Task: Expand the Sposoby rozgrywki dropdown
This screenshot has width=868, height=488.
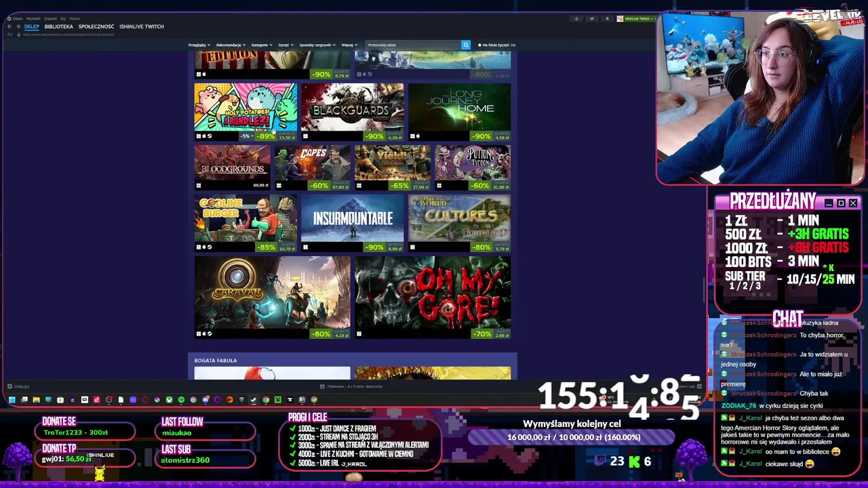Action: 318,45
